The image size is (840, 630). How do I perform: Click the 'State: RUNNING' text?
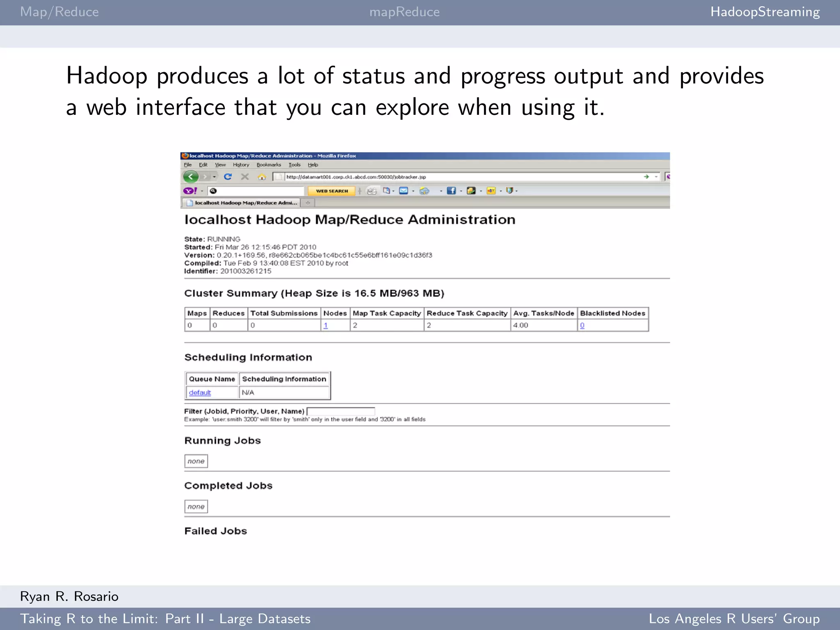point(212,239)
